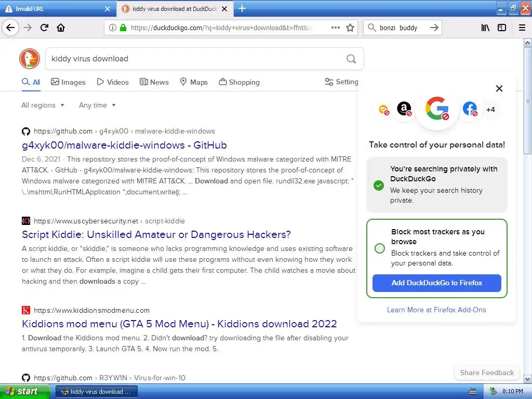The image size is (532, 399).
Task: Open a new browser tab
Action: pyautogui.click(x=242, y=8)
